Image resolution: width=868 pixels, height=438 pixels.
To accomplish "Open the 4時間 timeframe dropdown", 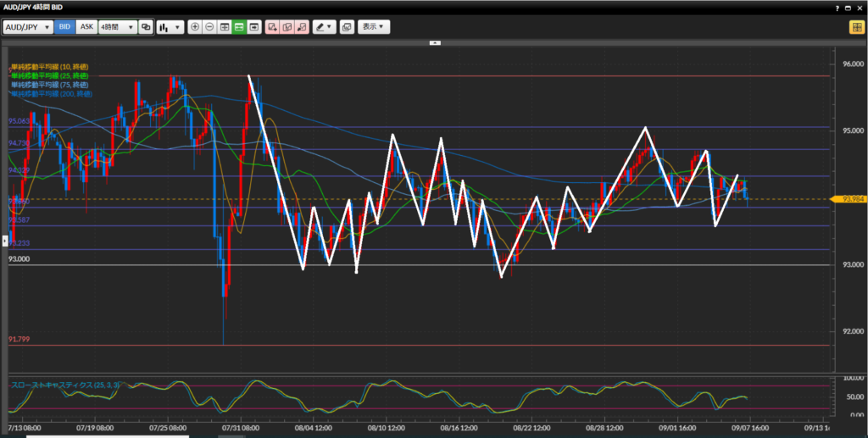I will (x=117, y=27).
